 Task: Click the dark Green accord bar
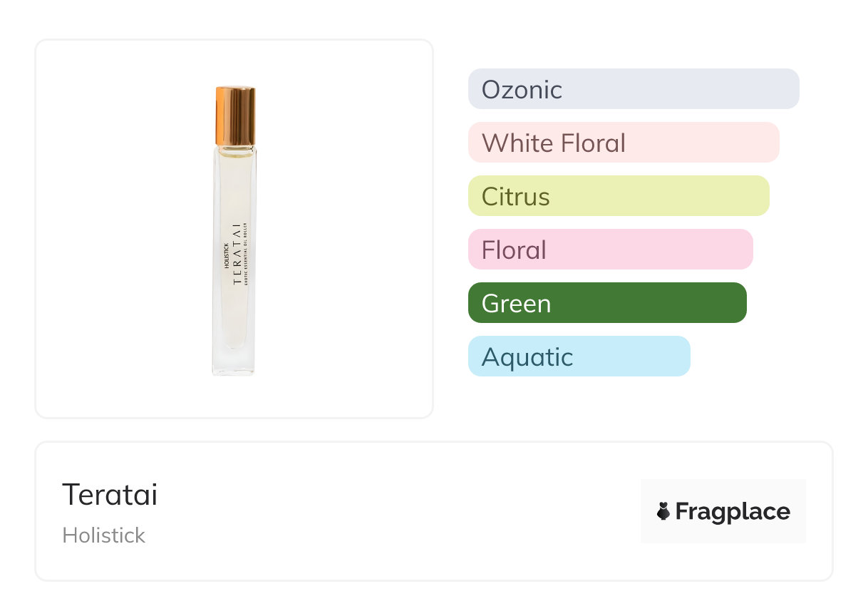point(607,303)
